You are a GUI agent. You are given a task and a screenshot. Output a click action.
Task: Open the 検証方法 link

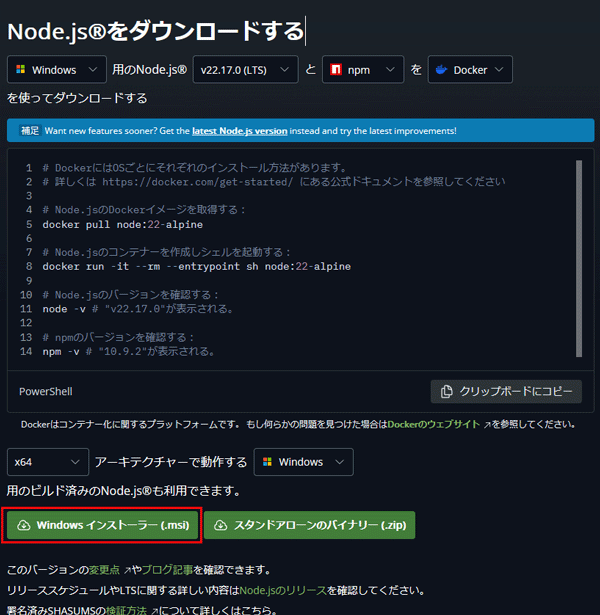click(x=126, y=610)
